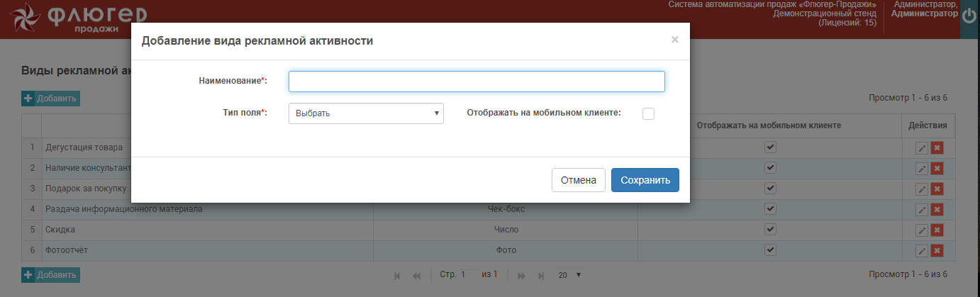This screenshot has height=297, width=980.
Task: Open the Тип поля dropdown
Action: point(366,113)
